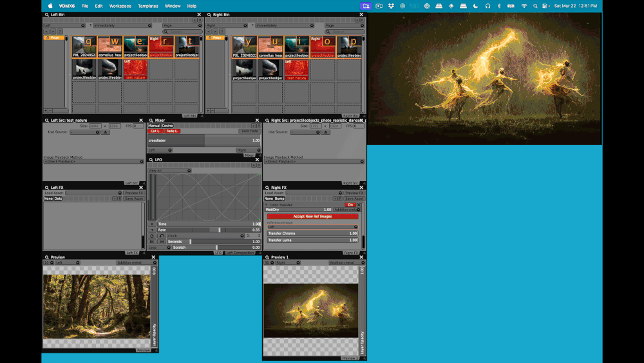Click the Left Bin previous page arrow
The height and width of the screenshot is (363, 644).
pos(46,32)
